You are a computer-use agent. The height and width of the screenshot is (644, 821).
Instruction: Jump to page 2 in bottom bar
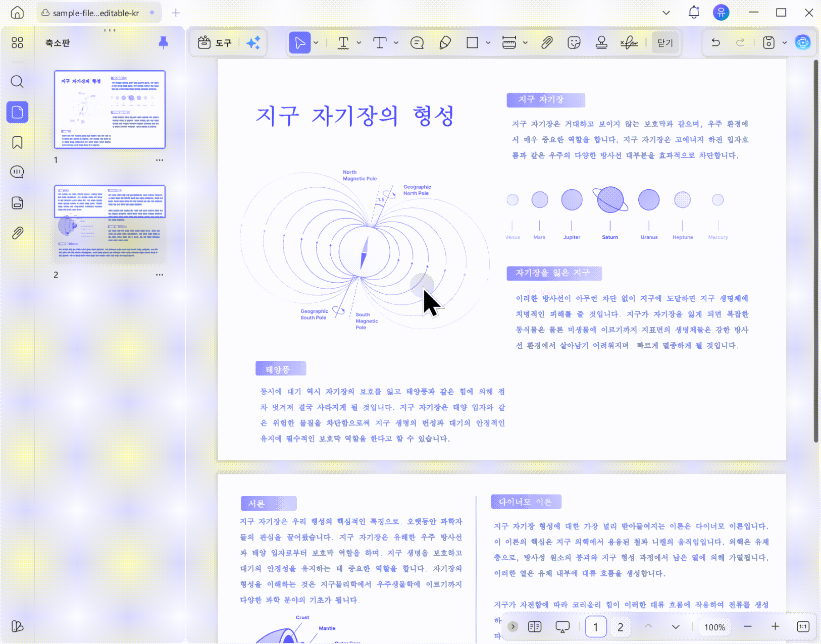(x=621, y=626)
